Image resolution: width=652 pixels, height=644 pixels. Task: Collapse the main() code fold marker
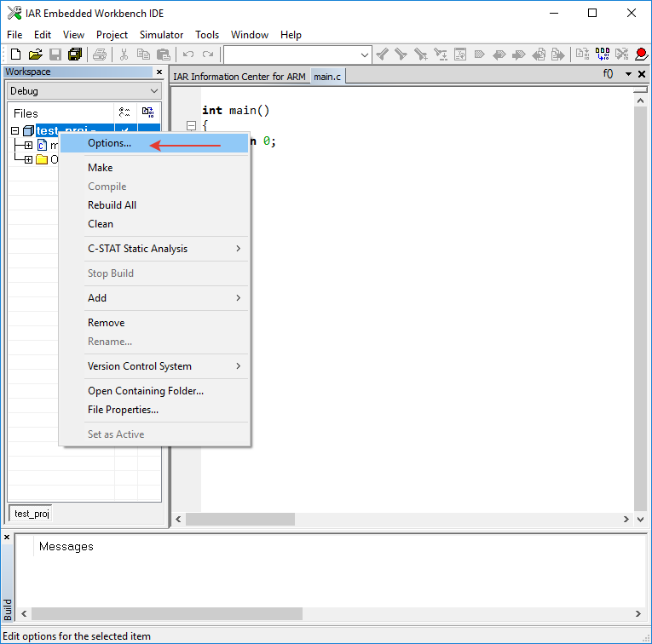point(191,125)
